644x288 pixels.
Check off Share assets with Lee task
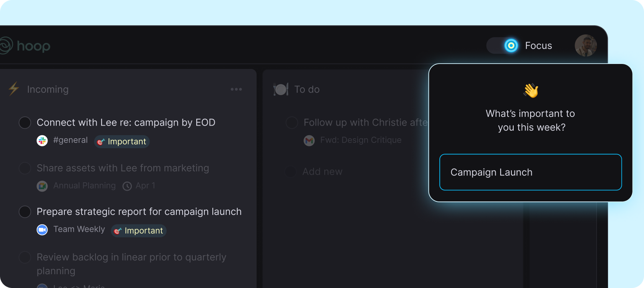pos(25,168)
